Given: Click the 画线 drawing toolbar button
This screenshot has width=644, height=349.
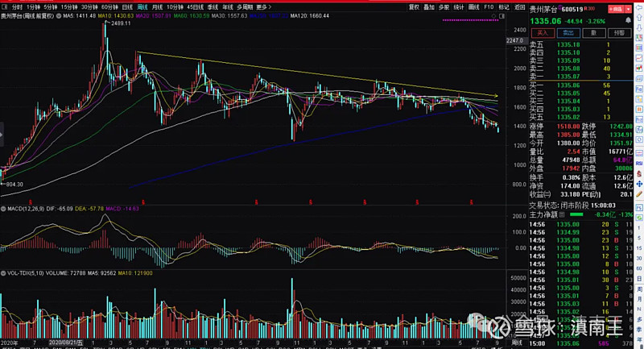Looking at the screenshot, I should 474,7.
